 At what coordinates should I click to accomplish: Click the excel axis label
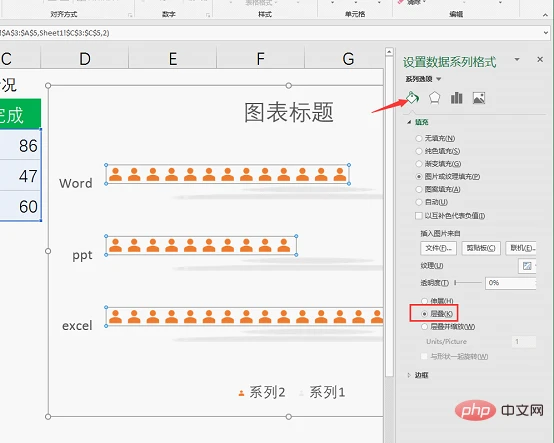pos(77,325)
